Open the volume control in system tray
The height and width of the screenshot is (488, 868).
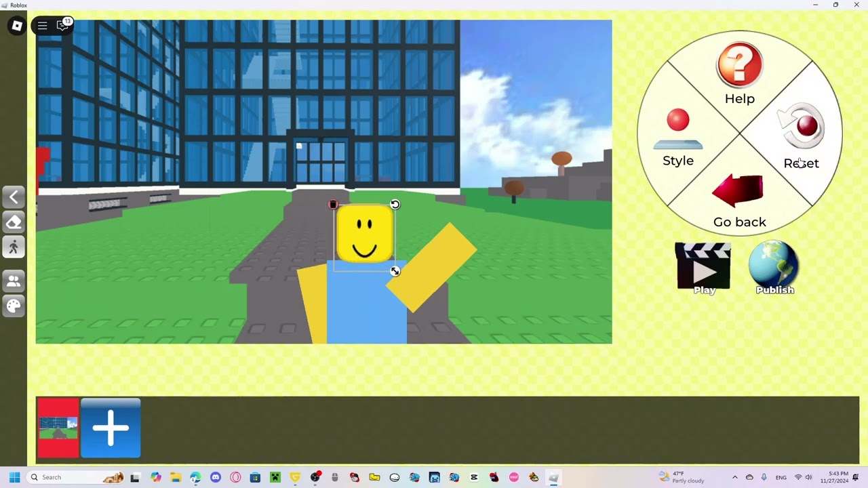coord(808,477)
